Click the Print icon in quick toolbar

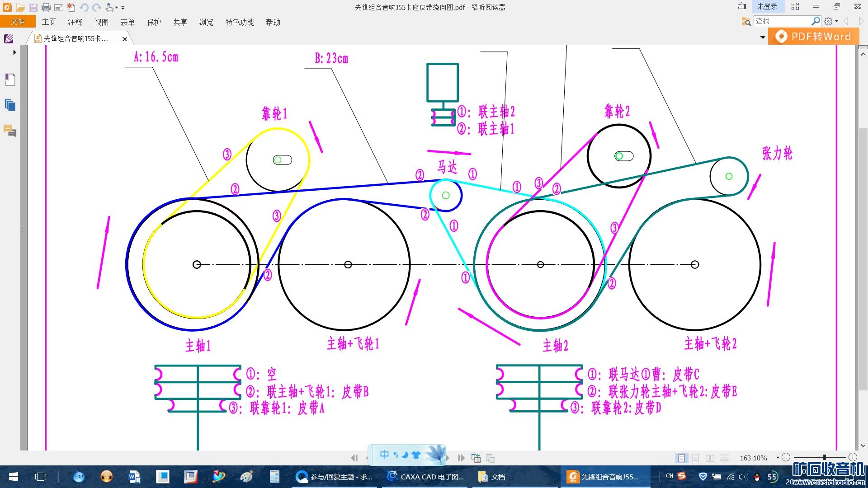point(46,7)
